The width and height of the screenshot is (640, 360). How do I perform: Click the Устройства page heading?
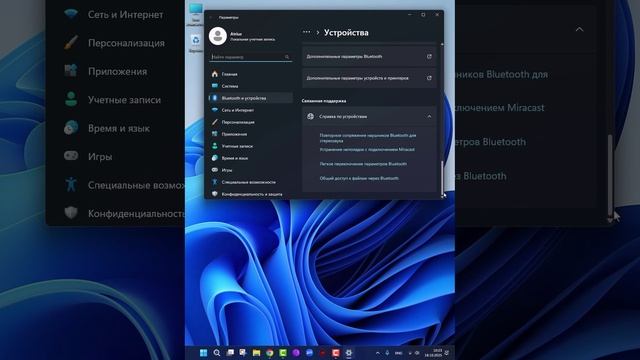coord(346,33)
